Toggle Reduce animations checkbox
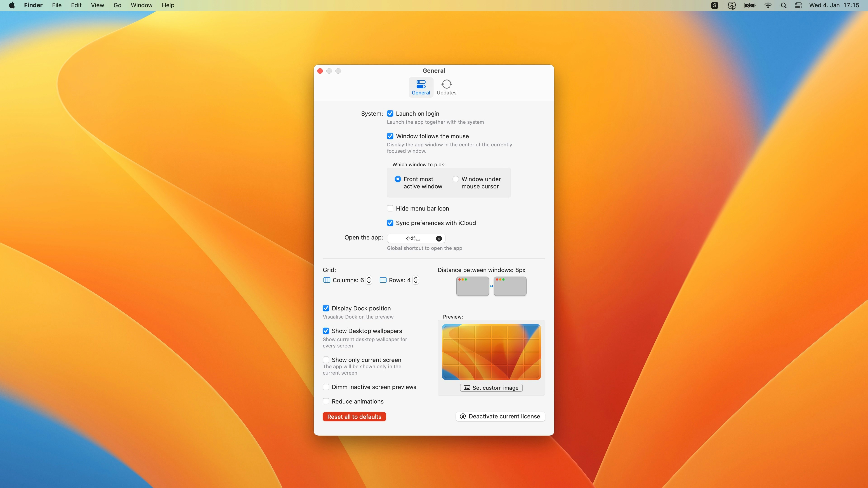Viewport: 868px width, 488px height. pyautogui.click(x=326, y=401)
